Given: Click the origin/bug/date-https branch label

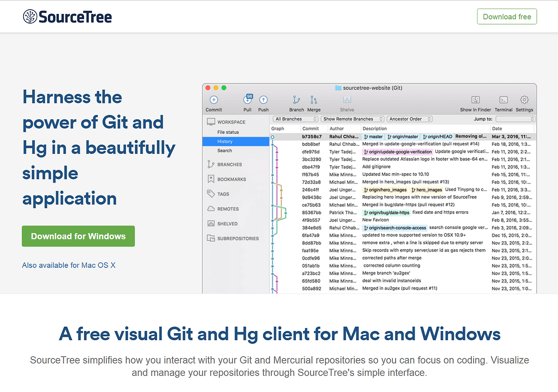Looking at the screenshot, I should pyautogui.click(x=386, y=213).
